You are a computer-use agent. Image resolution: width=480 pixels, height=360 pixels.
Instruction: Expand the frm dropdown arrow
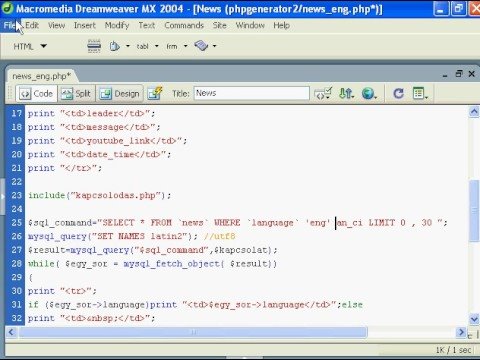[x=186, y=46]
